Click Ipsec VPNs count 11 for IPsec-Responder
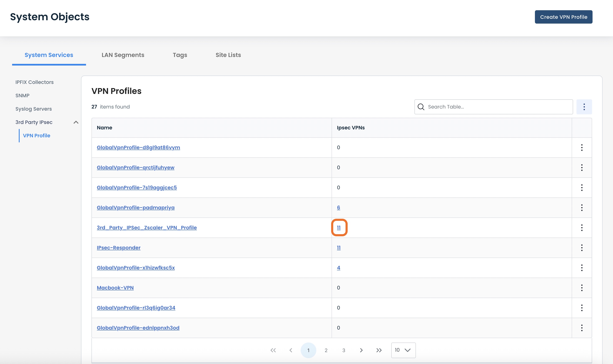The image size is (613, 364). (338, 248)
